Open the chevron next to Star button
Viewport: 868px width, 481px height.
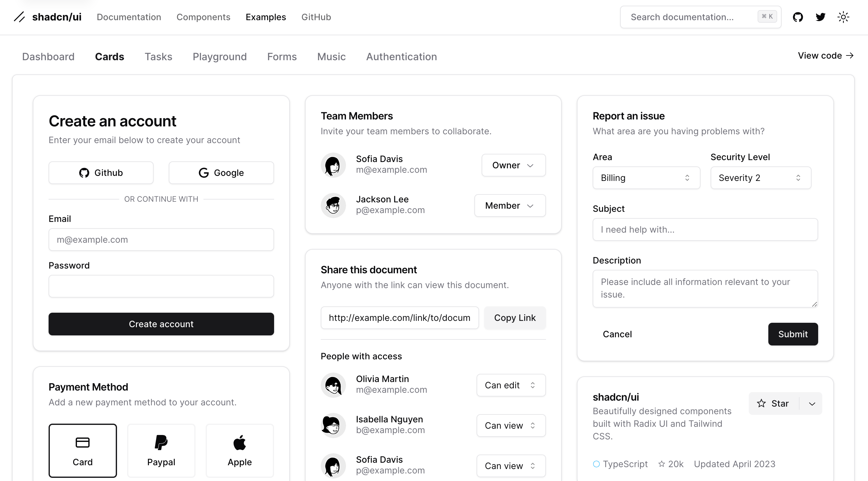pyautogui.click(x=812, y=403)
